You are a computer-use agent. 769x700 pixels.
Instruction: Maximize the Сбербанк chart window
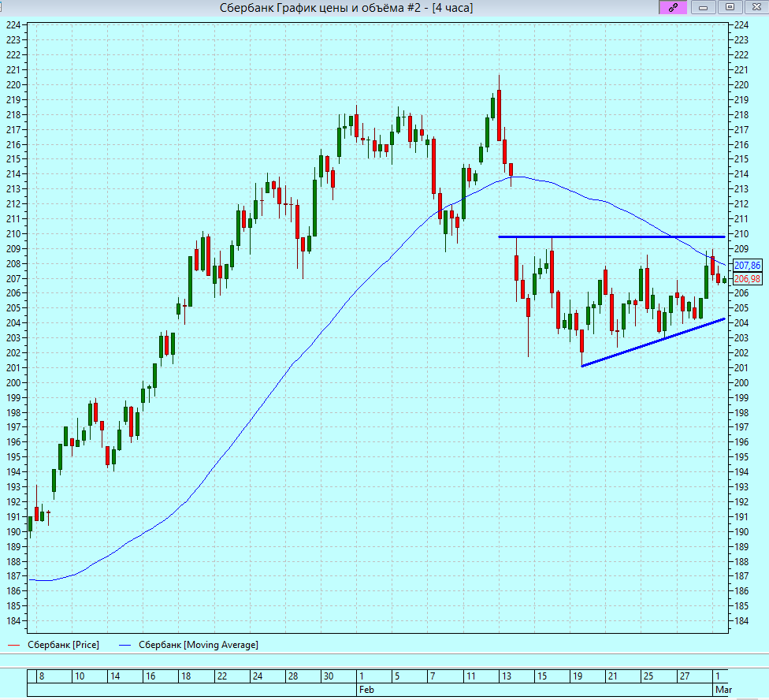click(x=730, y=7)
